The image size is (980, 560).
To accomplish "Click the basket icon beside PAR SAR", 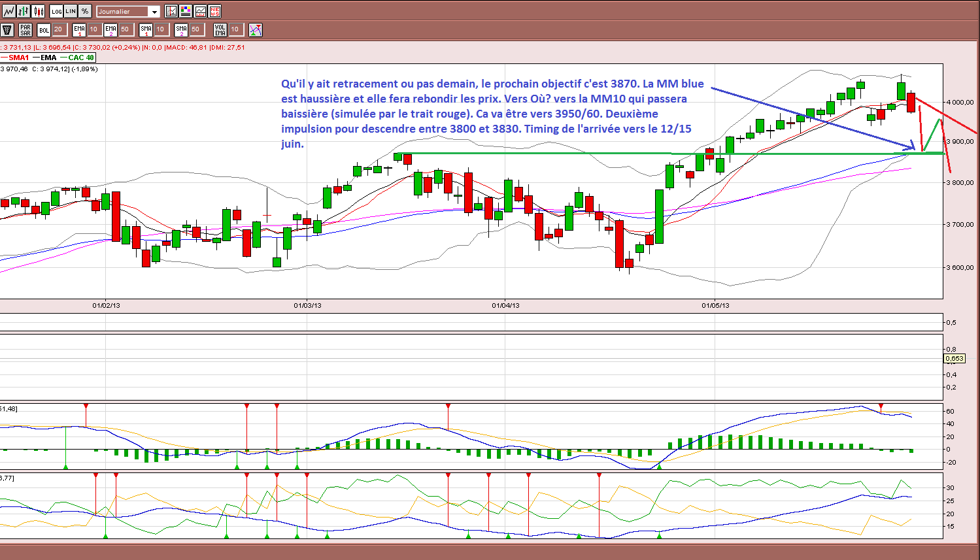I will [x=8, y=30].
